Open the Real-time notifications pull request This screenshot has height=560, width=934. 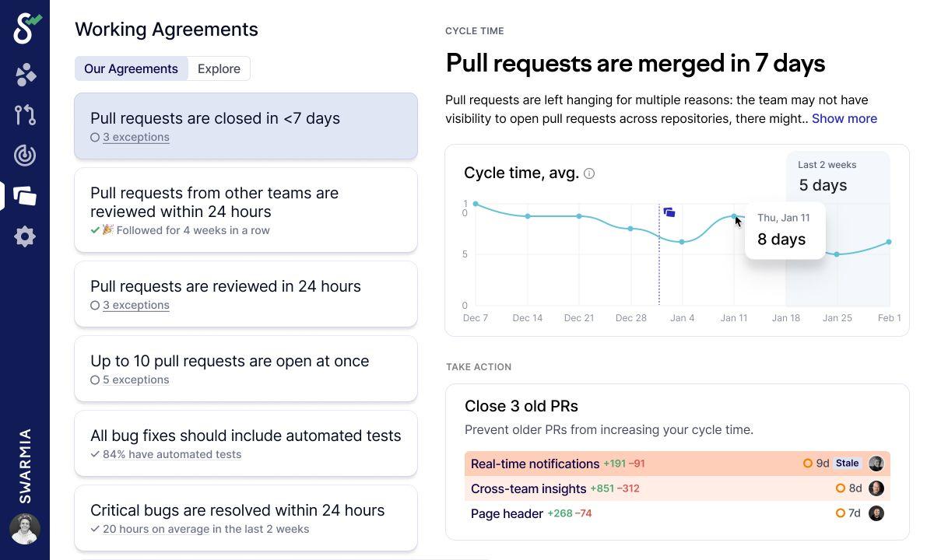point(535,464)
